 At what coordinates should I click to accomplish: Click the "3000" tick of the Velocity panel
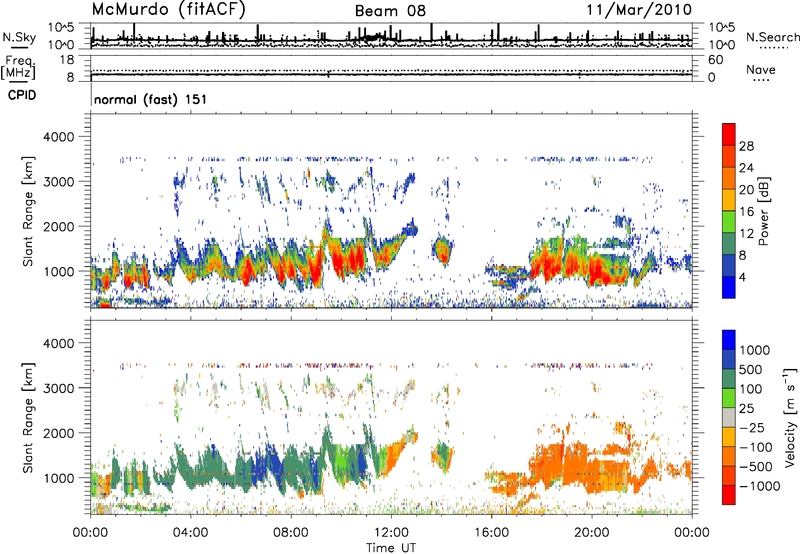click(58, 388)
